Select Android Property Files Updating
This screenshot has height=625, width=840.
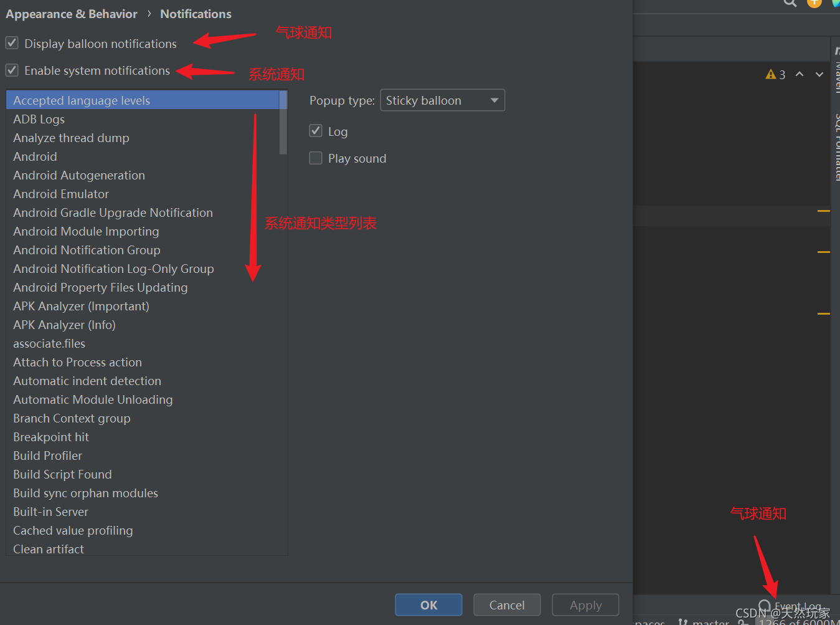pyautogui.click(x=143, y=287)
